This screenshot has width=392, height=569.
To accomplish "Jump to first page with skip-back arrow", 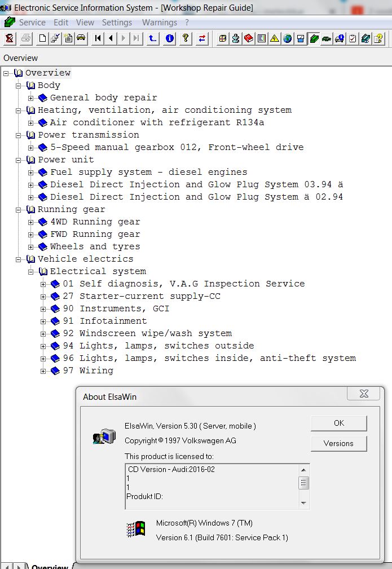I will 98,38.
